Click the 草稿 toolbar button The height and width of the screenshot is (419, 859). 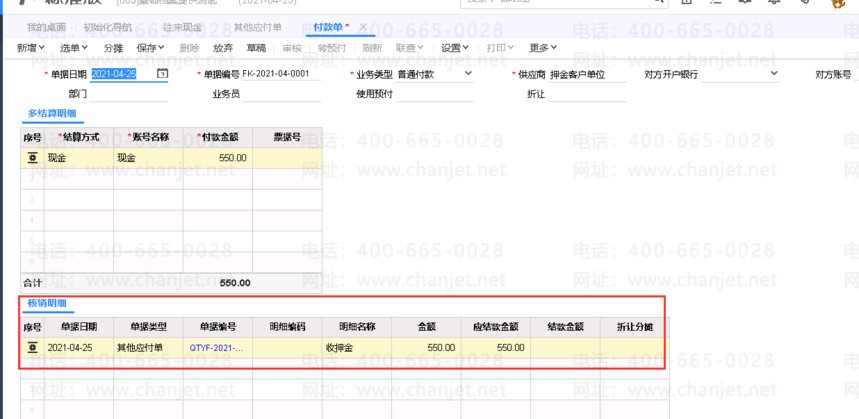coord(256,48)
